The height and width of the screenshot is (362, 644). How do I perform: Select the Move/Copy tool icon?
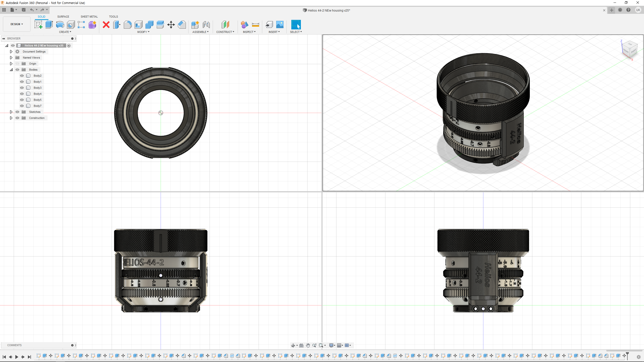pyautogui.click(x=171, y=25)
